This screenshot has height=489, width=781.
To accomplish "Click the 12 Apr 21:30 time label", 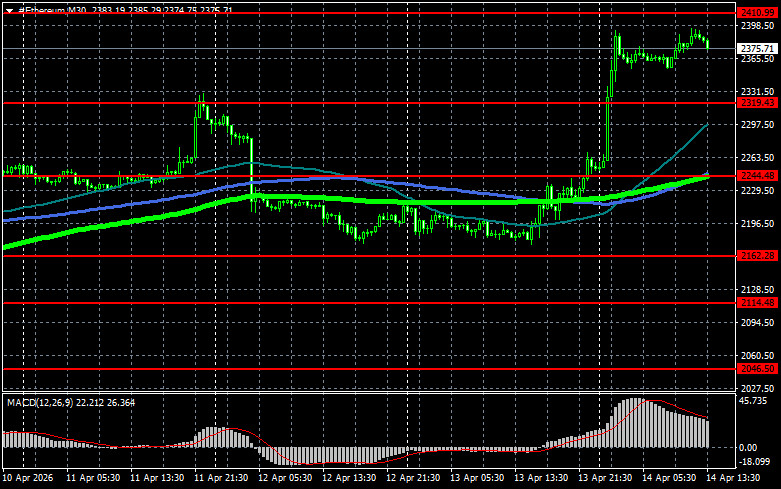I will 413,478.
